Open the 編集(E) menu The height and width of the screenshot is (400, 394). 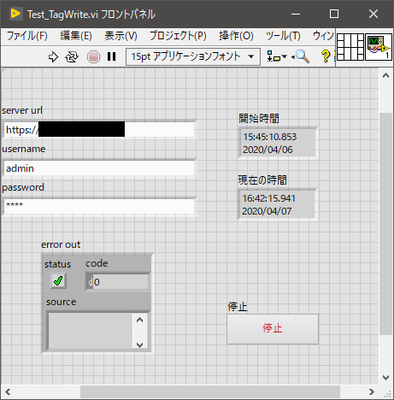pyautogui.click(x=76, y=36)
